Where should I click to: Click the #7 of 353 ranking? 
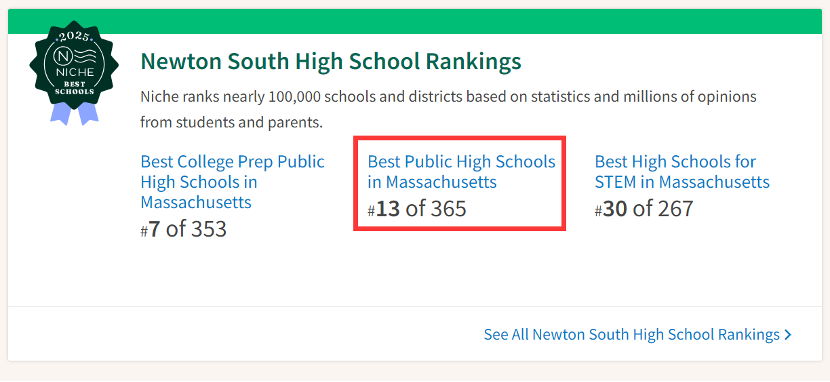pyautogui.click(x=184, y=229)
